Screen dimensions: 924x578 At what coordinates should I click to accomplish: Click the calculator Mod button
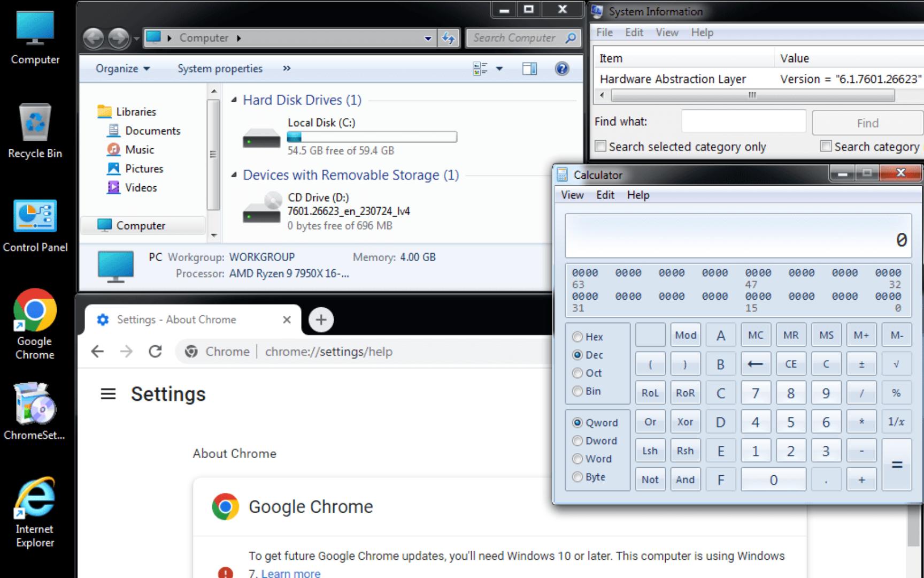(685, 335)
